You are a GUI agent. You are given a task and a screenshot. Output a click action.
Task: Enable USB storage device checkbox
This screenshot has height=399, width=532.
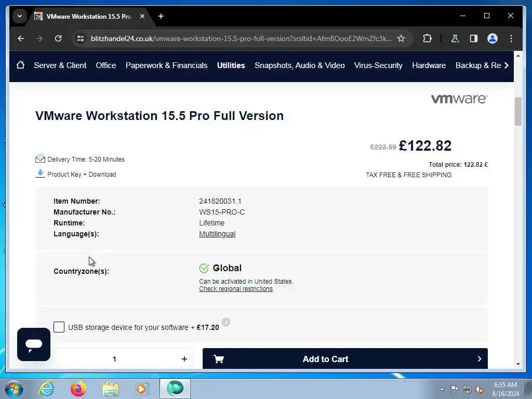coord(59,327)
